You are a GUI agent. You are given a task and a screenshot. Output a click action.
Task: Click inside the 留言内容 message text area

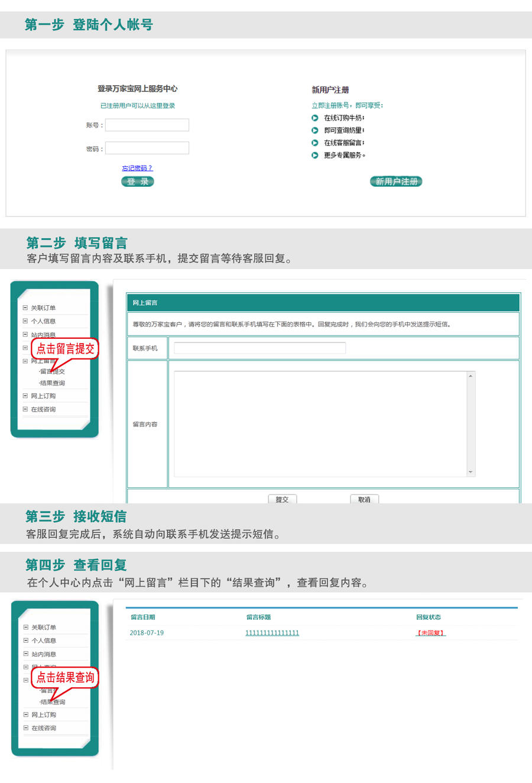tap(320, 423)
